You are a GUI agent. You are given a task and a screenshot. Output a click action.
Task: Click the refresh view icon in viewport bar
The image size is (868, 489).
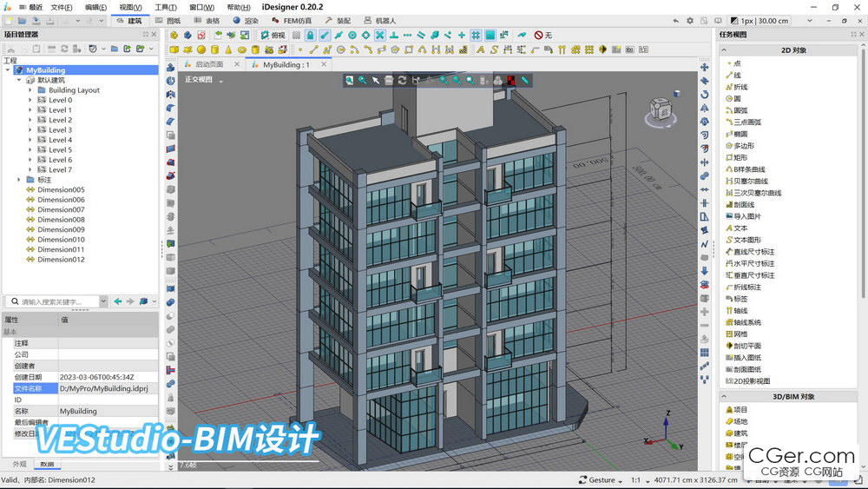[x=403, y=80]
